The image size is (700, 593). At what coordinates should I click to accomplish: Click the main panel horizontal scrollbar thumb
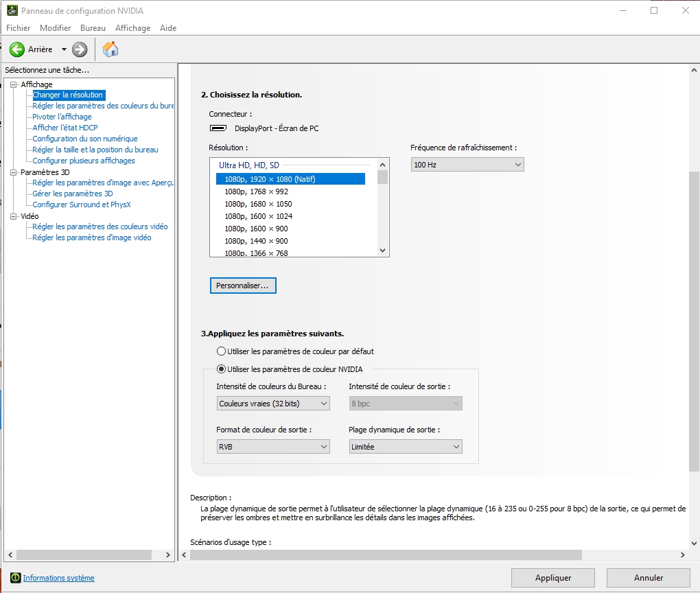[386, 555]
